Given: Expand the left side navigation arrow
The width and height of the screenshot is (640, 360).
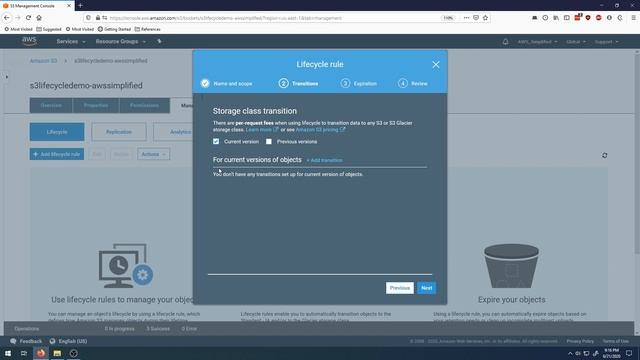Looking at the screenshot, I should tap(7, 77).
